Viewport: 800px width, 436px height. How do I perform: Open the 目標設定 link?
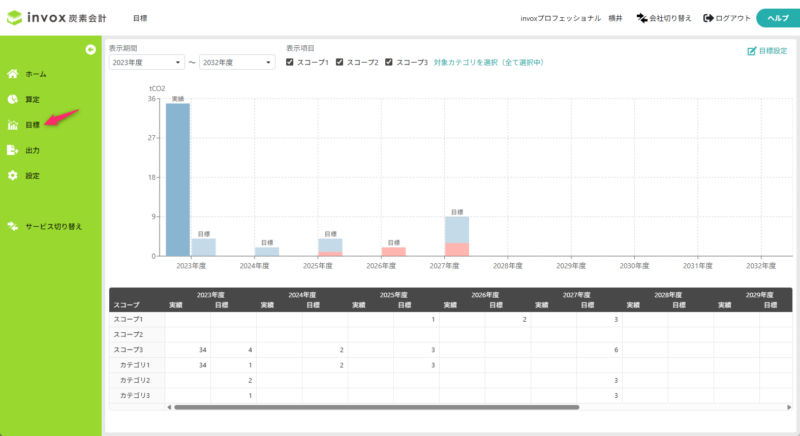click(766, 50)
